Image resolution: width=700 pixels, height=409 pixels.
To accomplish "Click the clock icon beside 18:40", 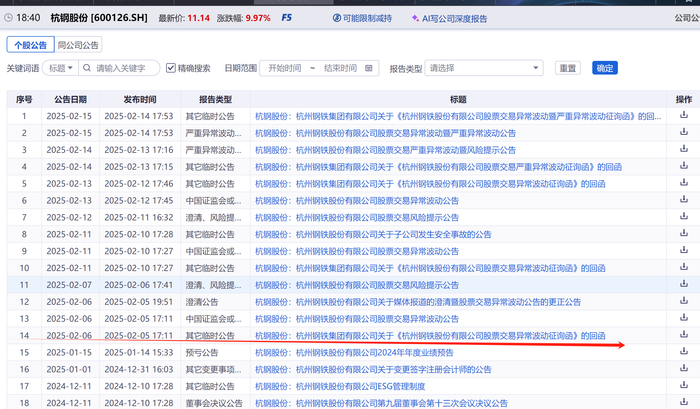I will [8, 18].
